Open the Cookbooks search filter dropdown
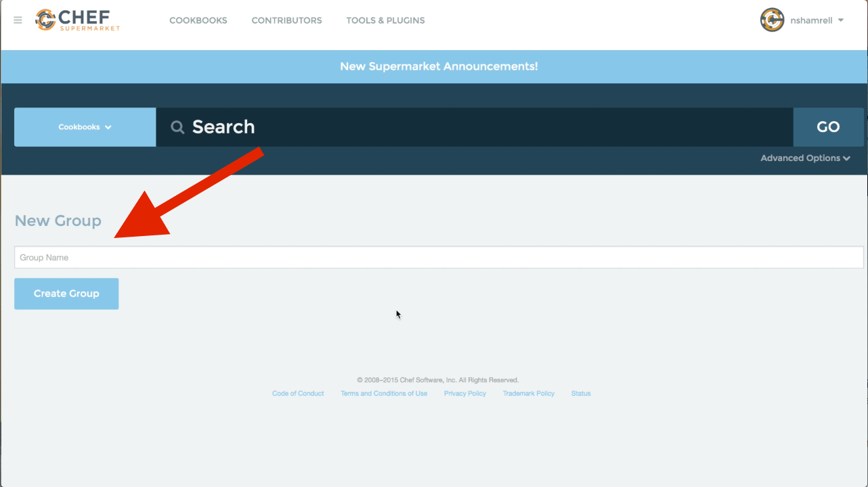Screen dimensions: 868x487 coord(85,127)
